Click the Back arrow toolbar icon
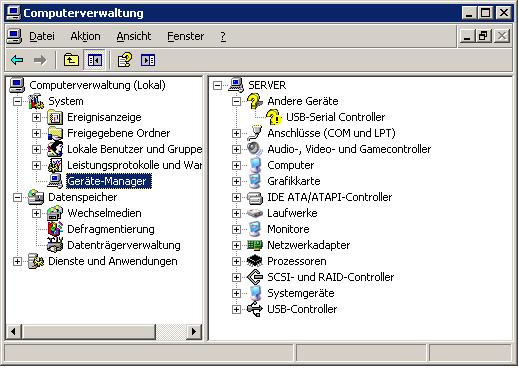Screen dimensions: 518x384 pos(17,60)
